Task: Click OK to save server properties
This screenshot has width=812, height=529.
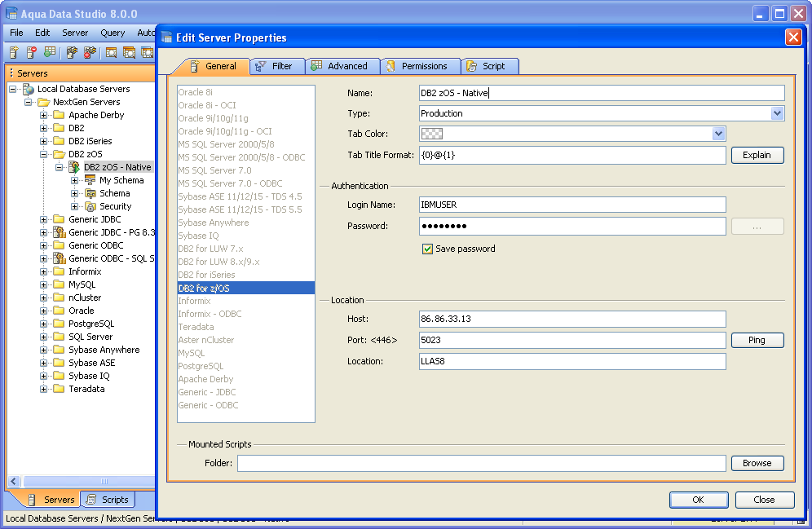Action: (699, 500)
